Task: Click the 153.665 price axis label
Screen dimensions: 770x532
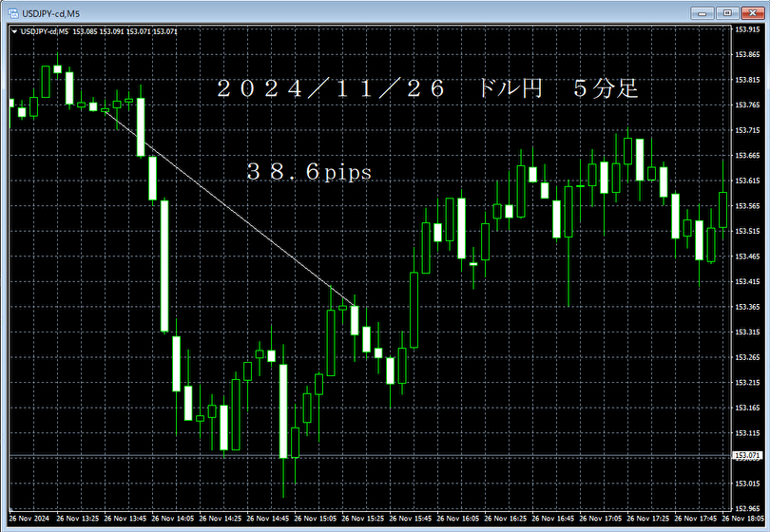Action: 747,156
